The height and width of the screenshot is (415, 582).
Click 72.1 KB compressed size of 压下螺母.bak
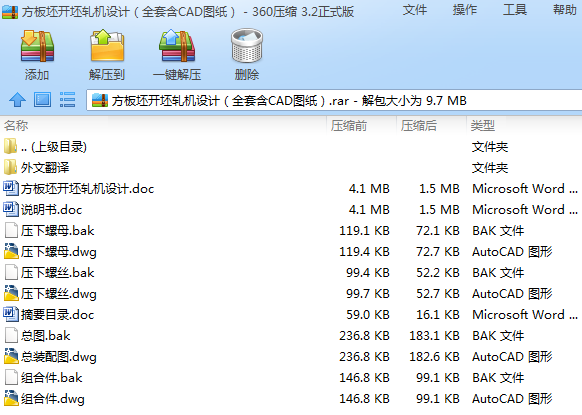(x=438, y=231)
